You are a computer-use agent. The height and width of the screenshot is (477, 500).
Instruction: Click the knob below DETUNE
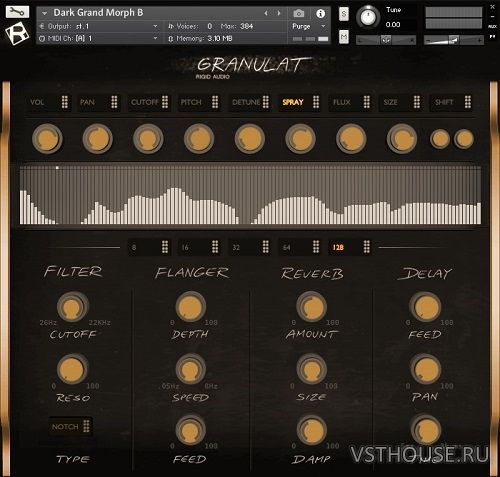(250, 139)
